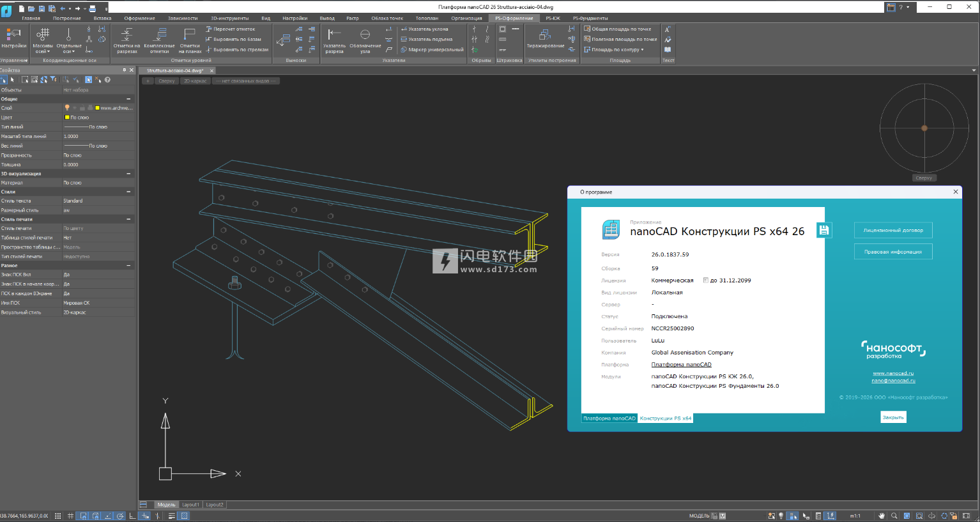Screen dimensions: 980x522
Task: Click the save-info icon beside nanoCAD title
Action: (824, 230)
